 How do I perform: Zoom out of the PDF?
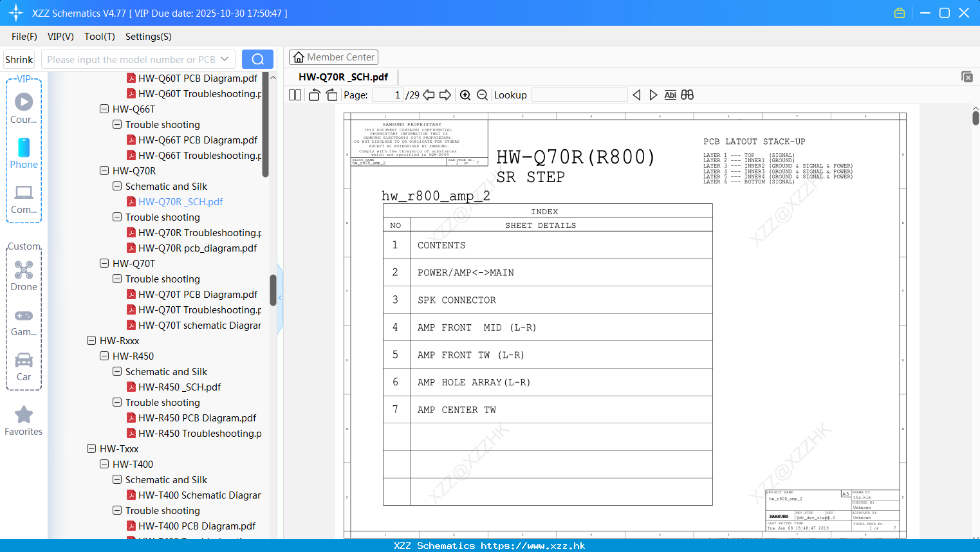pyautogui.click(x=482, y=95)
